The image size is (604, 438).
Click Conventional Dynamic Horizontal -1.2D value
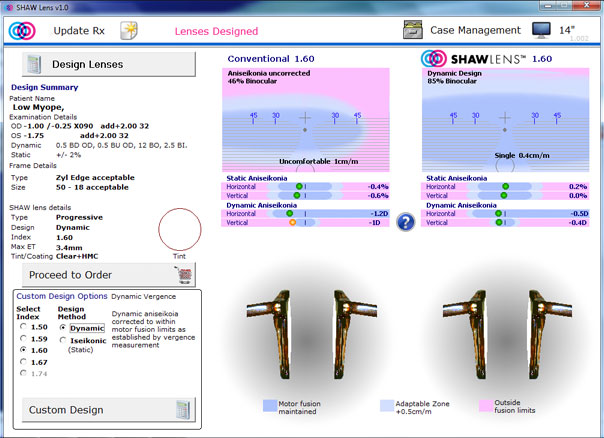(379, 213)
